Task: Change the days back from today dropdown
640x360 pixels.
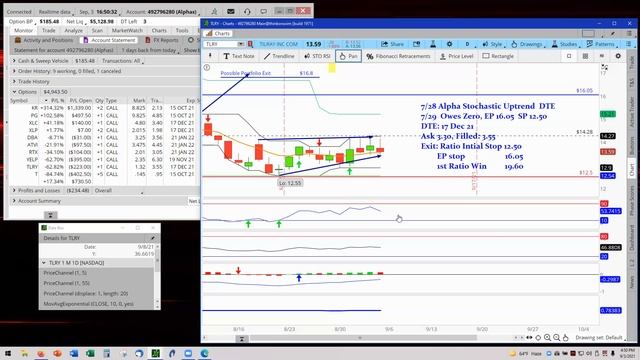Action: coord(151,50)
